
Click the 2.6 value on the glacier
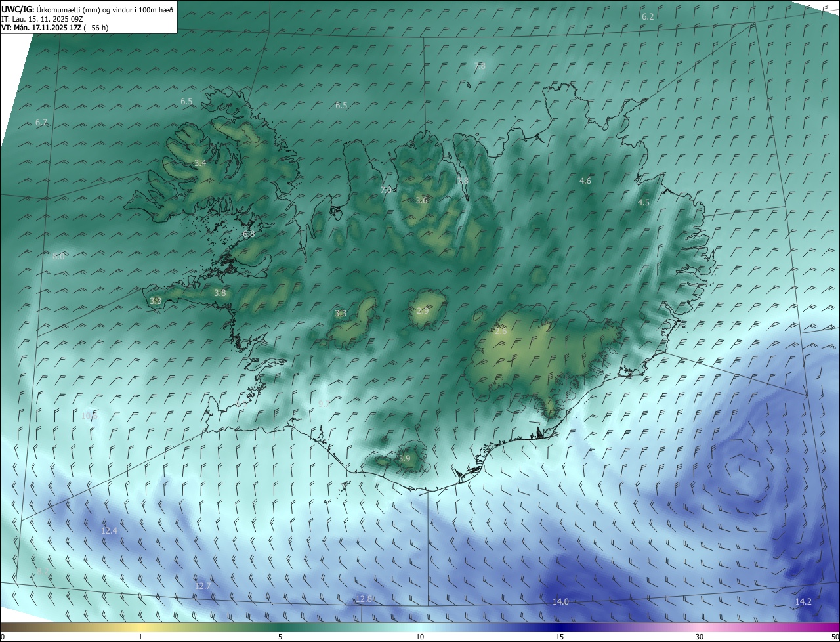coord(501,332)
